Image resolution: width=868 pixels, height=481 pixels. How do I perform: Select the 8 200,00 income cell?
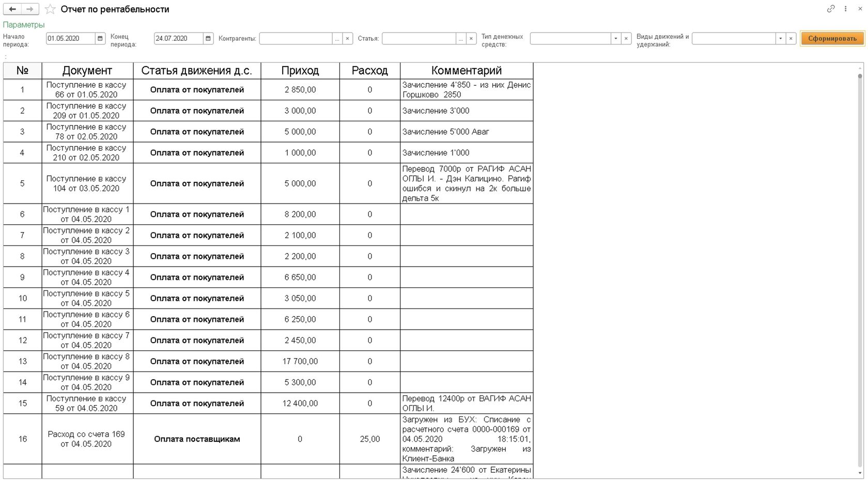(x=300, y=214)
